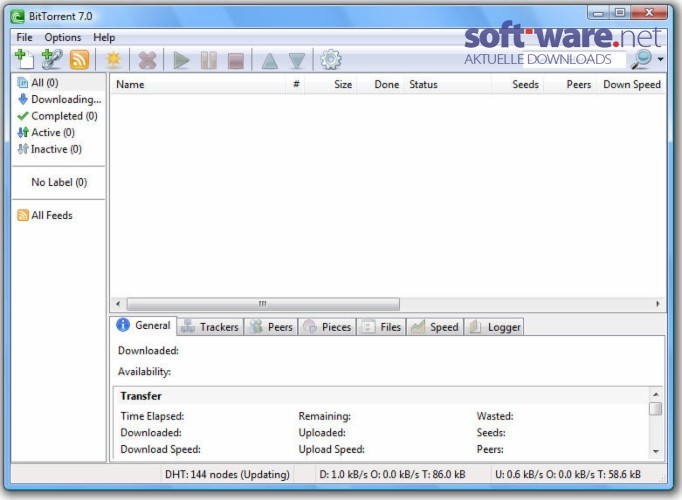The width and height of the screenshot is (682, 500).
Task: Sort by the Seeds column header
Action: pos(518,84)
